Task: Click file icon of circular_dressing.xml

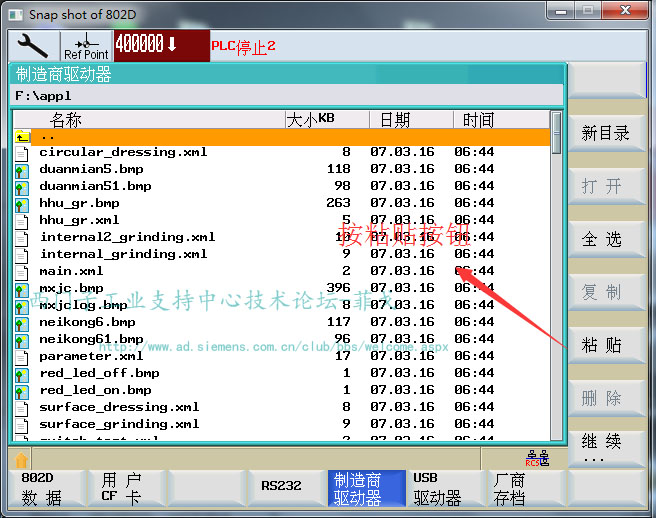Action: point(22,154)
